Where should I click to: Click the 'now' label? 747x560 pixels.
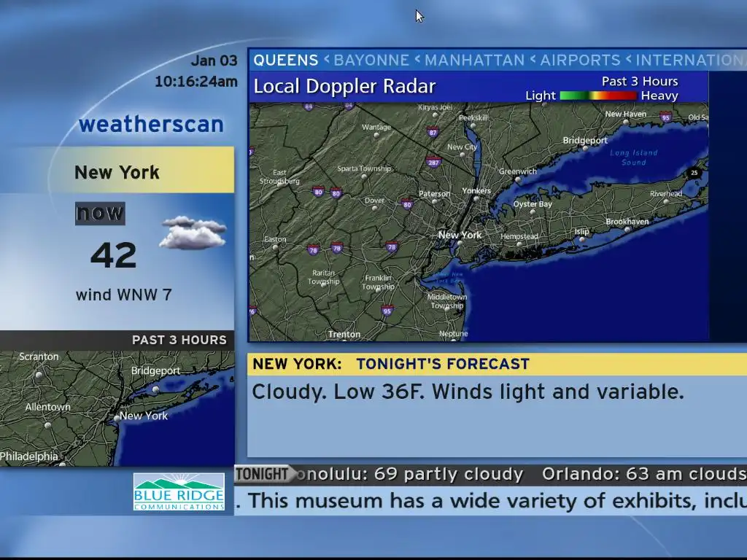point(100,213)
